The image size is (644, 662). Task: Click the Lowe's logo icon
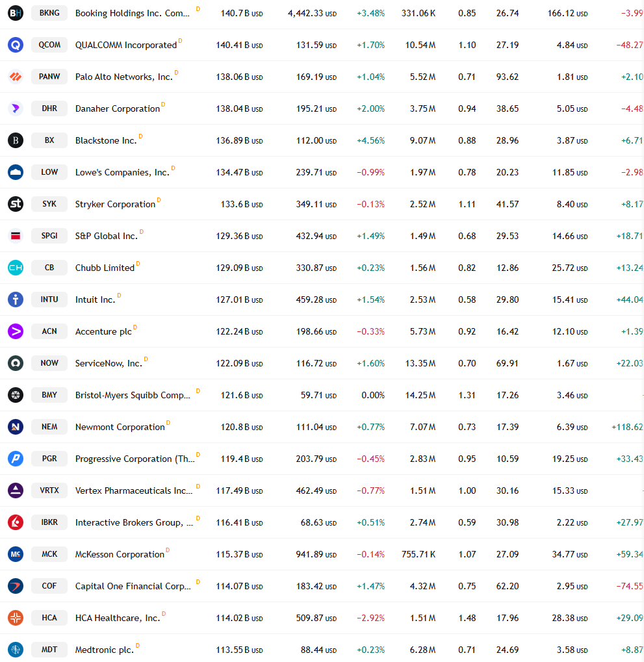[x=16, y=172]
